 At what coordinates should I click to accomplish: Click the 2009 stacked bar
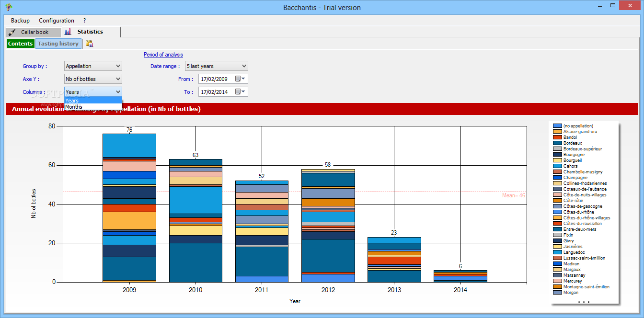(x=129, y=208)
